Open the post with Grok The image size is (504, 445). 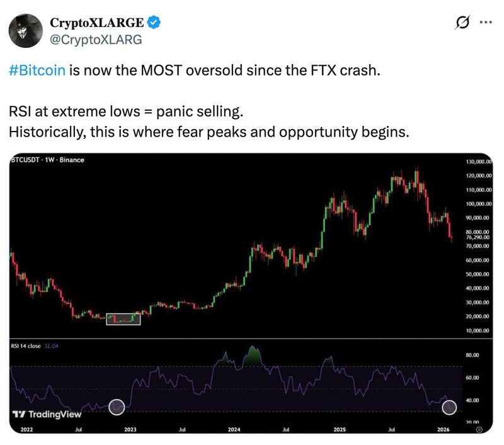point(462,23)
